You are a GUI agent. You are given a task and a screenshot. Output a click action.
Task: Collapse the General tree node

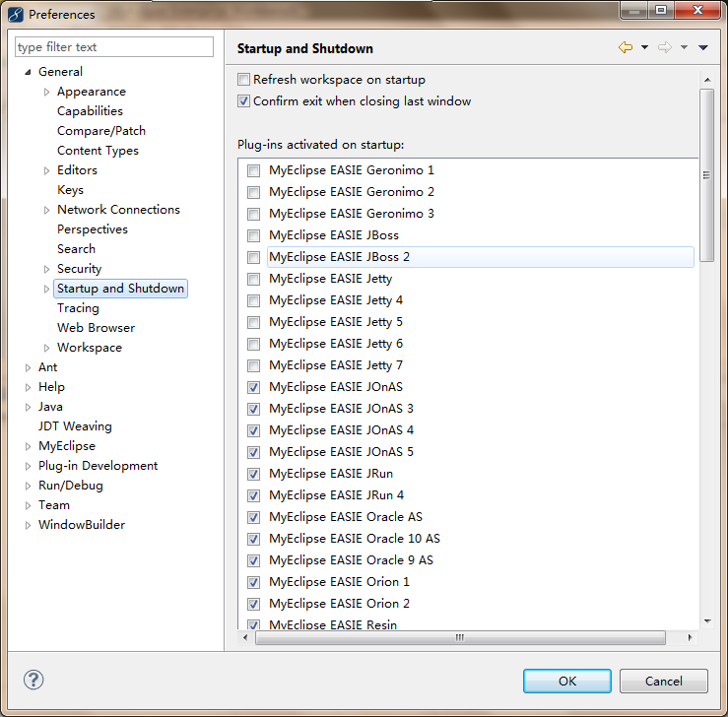click(x=28, y=72)
